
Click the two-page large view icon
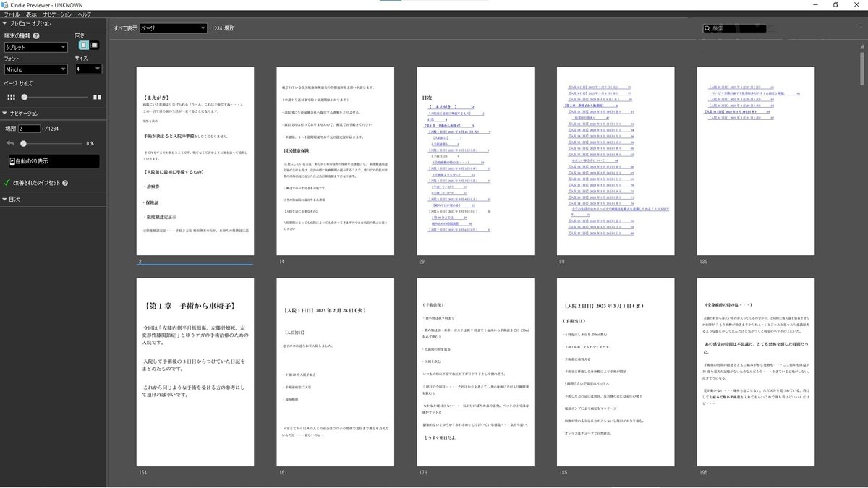click(97, 96)
